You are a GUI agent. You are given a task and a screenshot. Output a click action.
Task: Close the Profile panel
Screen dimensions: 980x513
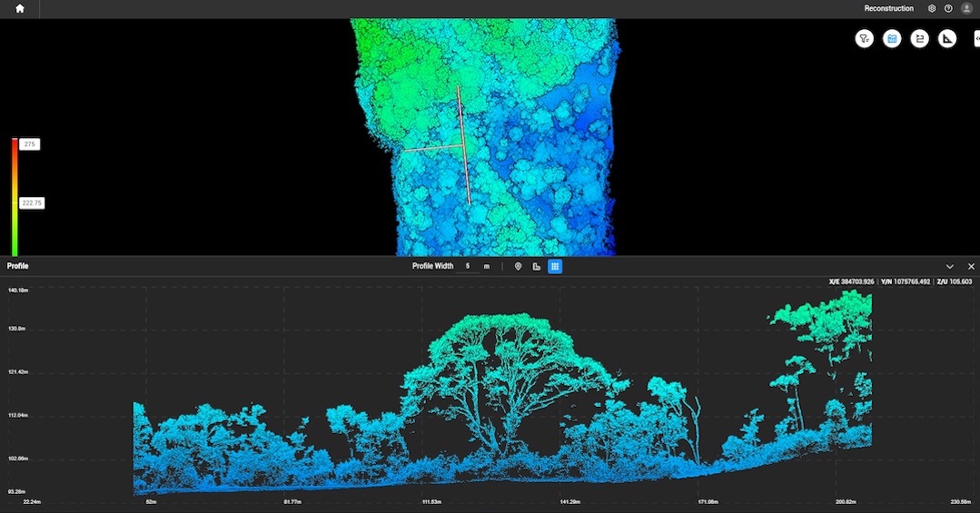(971, 266)
